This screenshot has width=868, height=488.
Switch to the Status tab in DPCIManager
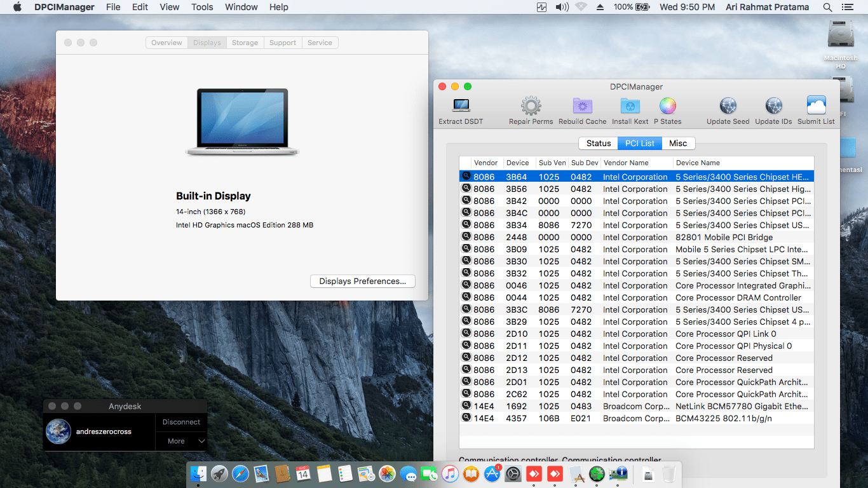coord(599,144)
